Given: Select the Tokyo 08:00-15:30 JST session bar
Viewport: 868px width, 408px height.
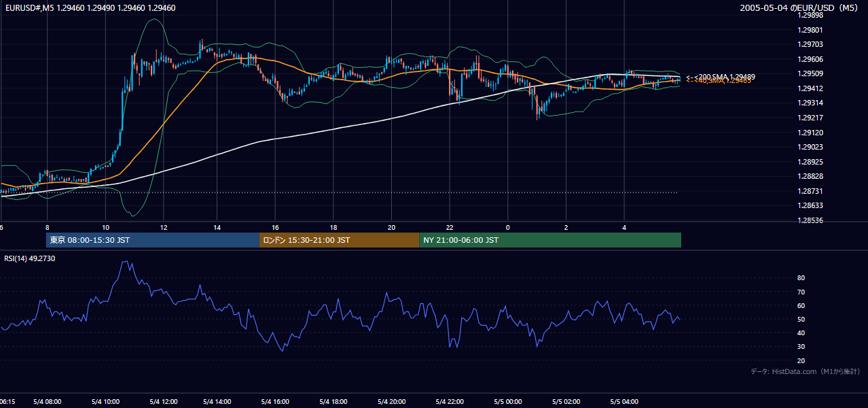Looking at the screenshot, I should coord(153,240).
